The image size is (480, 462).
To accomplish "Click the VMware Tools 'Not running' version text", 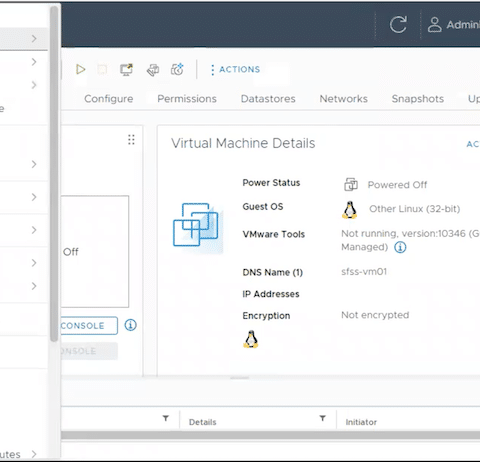I will [x=410, y=240].
